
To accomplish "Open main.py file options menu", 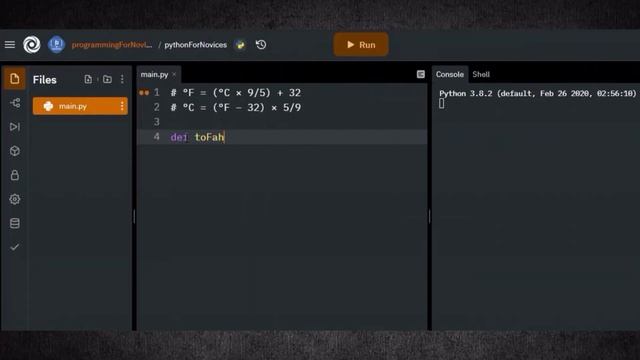I will (122, 106).
